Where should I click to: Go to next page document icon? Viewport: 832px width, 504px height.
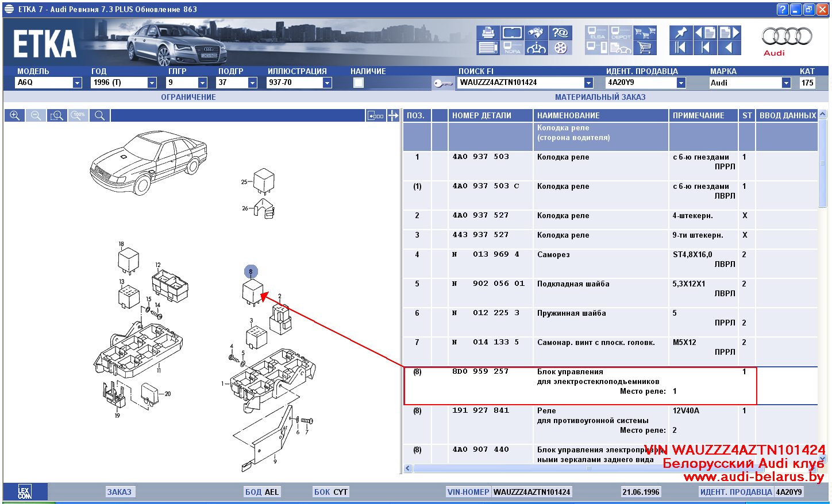click(x=729, y=33)
